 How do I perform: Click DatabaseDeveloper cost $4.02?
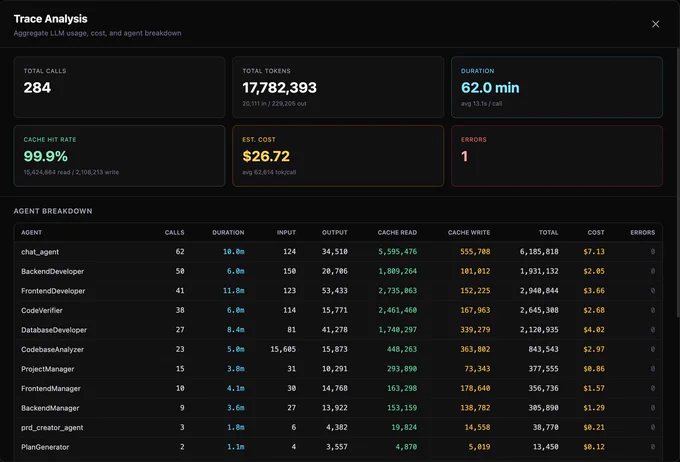pyautogui.click(x=594, y=330)
